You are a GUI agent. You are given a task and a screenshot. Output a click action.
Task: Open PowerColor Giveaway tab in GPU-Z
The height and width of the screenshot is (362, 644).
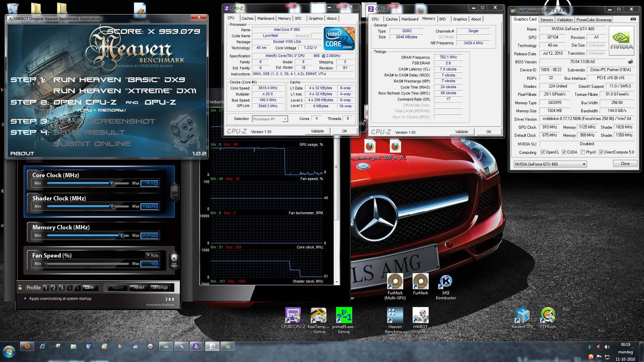[594, 19]
